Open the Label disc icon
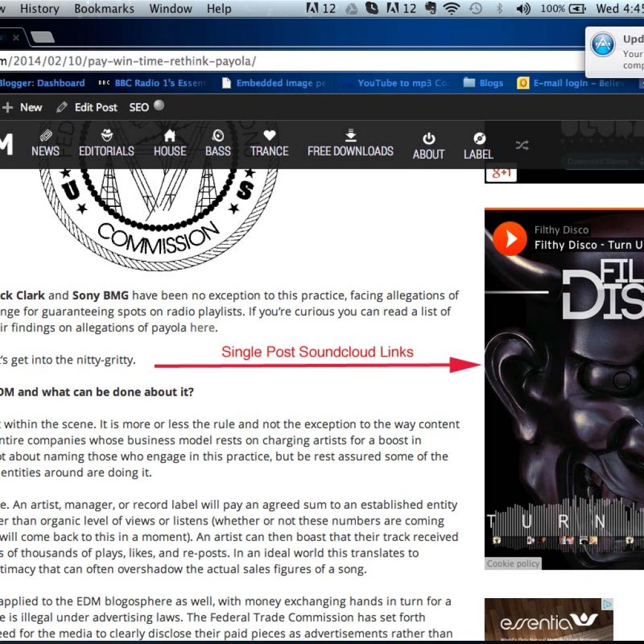This screenshot has width=644, height=644. tap(479, 139)
